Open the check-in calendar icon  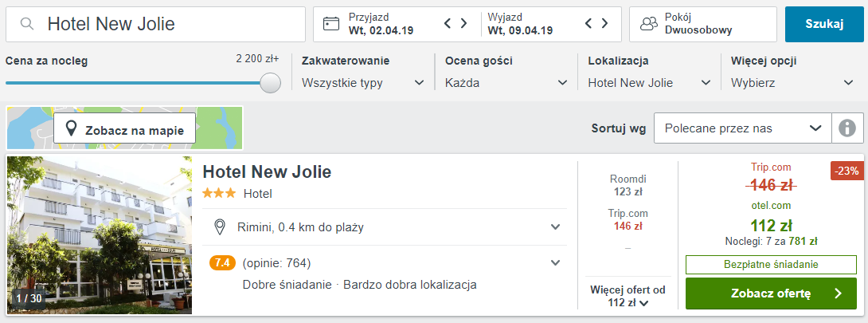click(331, 24)
